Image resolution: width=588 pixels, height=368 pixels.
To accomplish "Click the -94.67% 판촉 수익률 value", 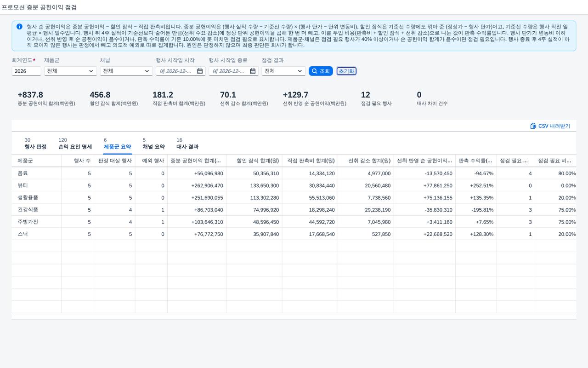I will coord(484,173).
